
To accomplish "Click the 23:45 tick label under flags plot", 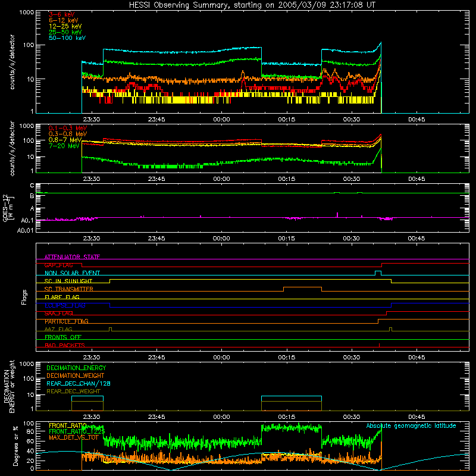I will [156, 358].
